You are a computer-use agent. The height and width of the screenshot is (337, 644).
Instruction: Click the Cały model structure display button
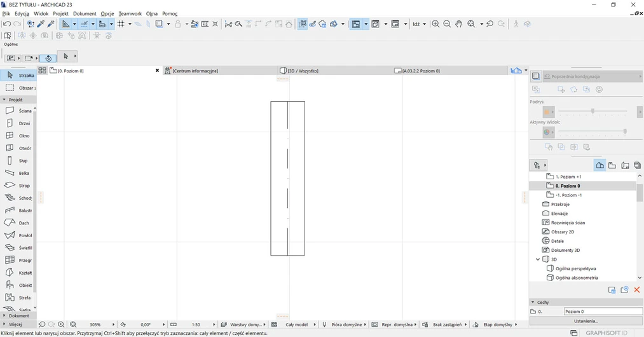293,324
